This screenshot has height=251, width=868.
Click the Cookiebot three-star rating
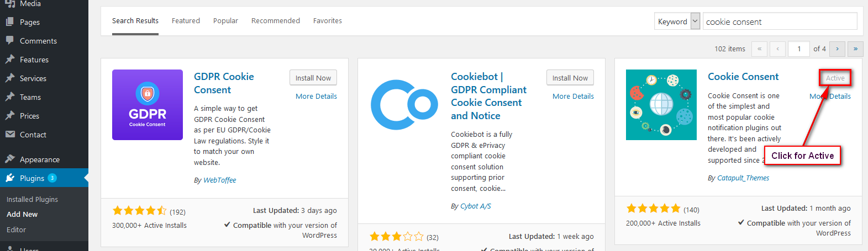[396, 237]
